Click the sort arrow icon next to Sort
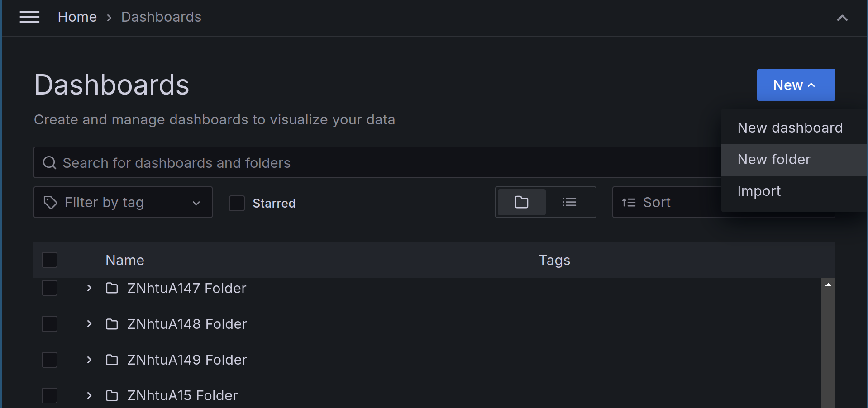The height and width of the screenshot is (408, 868). coord(629,202)
